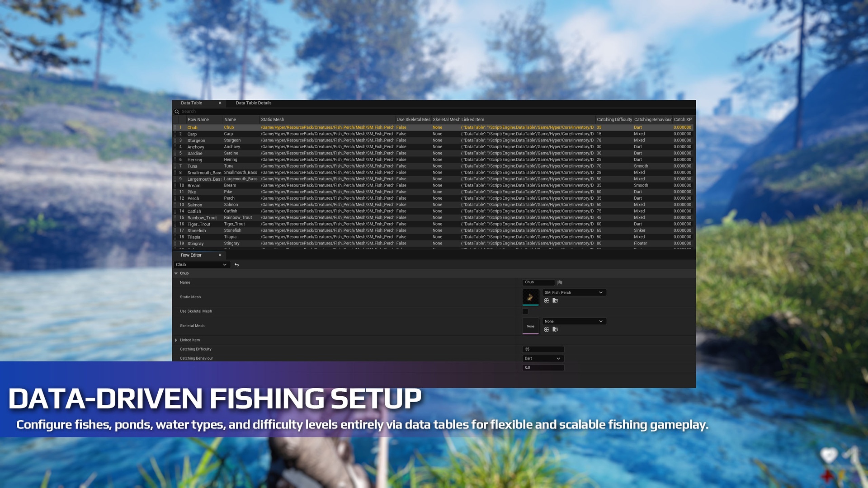The width and height of the screenshot is (868, 488).
Task: Click the Static Mesh column header
Action: [327, 120]
